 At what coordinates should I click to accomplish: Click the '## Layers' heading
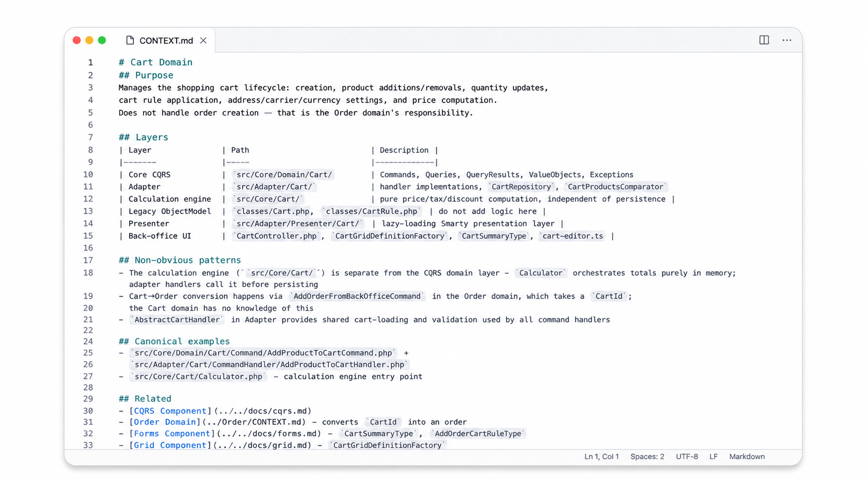pos(144,138)
